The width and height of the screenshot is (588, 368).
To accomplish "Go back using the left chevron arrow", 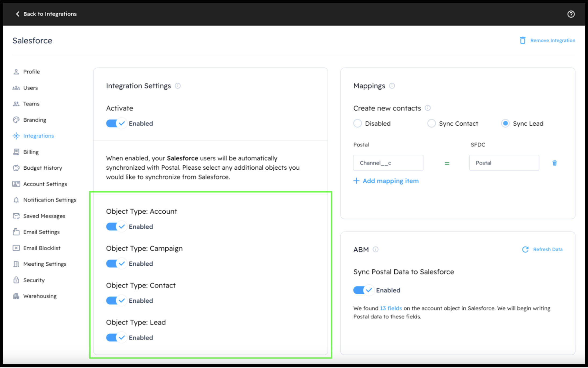I will pyautogui.click(x=18, y=14).
